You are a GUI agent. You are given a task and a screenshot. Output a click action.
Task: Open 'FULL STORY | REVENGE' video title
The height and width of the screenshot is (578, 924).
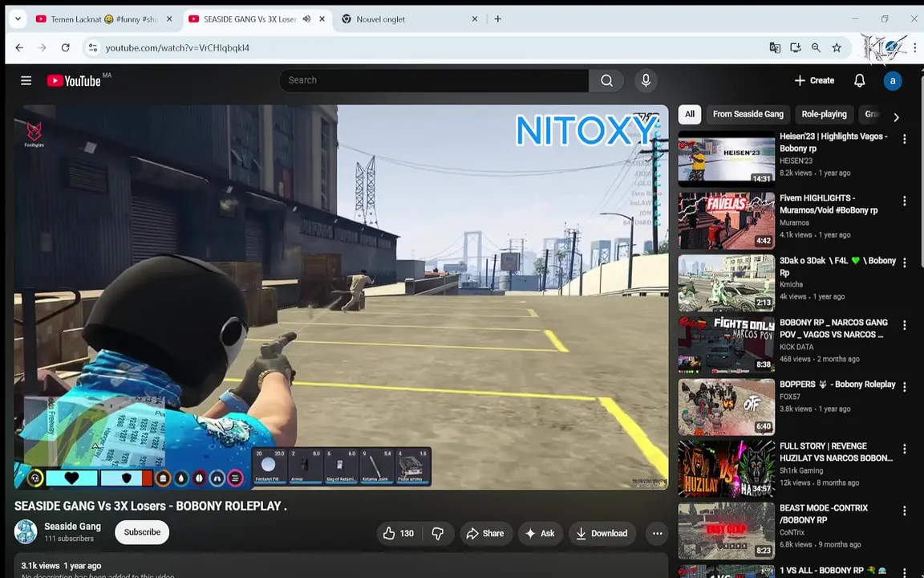pos(836,453)
